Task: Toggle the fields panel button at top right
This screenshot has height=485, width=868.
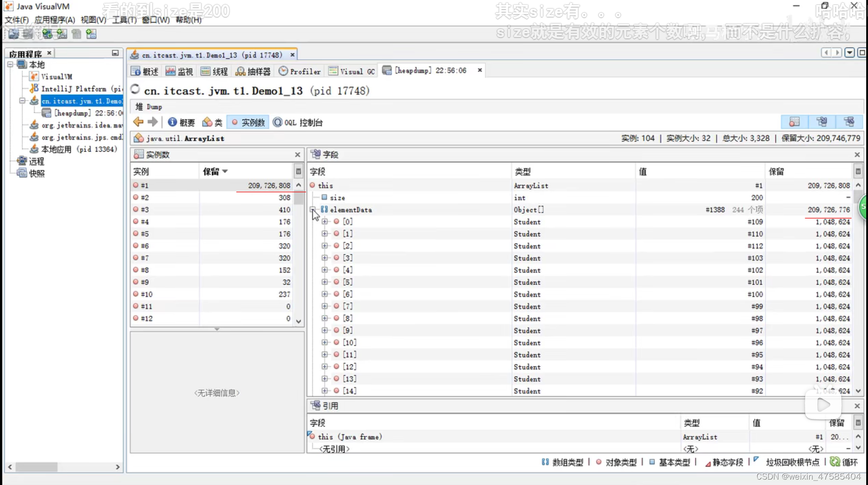Action: pyautogui.click(x=821, y=122)
